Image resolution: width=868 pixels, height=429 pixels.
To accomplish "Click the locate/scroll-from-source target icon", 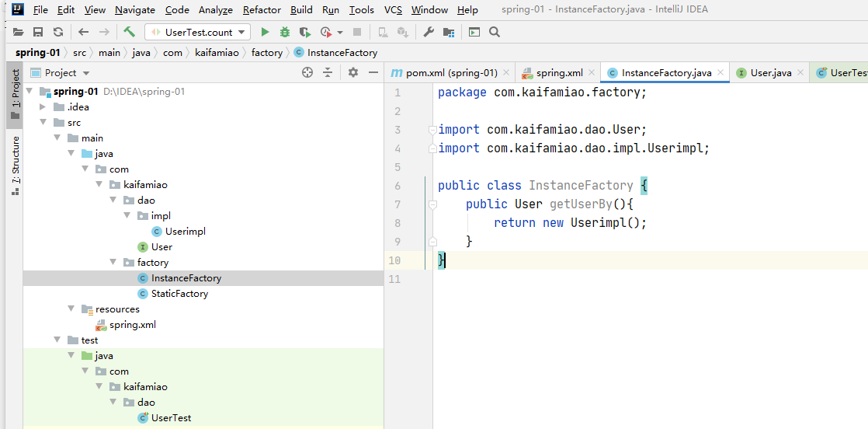I will [x=307, y=72].
